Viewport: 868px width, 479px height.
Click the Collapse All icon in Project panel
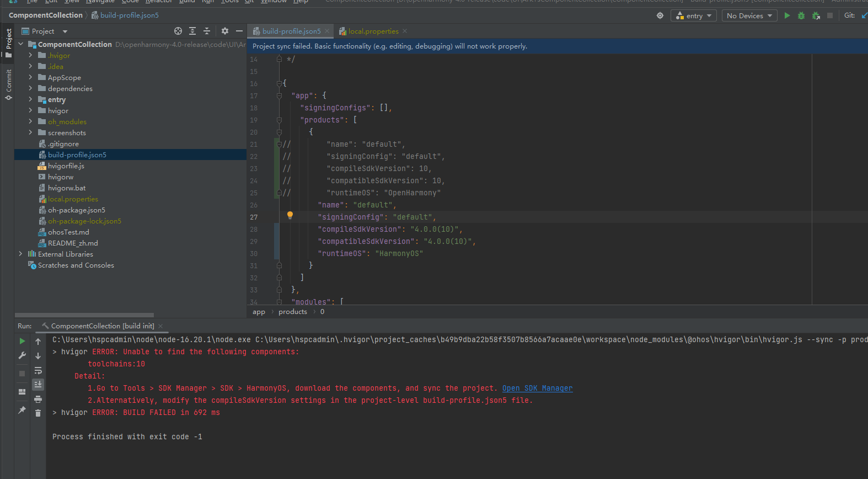pos(207,31)
